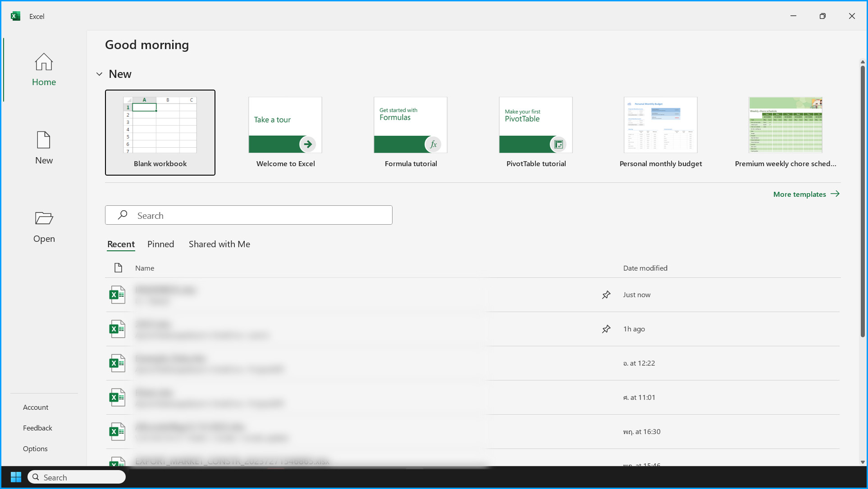Collapse the New templates section
Viewport: 868px width, 489px height.
click(x=99, y=74)
